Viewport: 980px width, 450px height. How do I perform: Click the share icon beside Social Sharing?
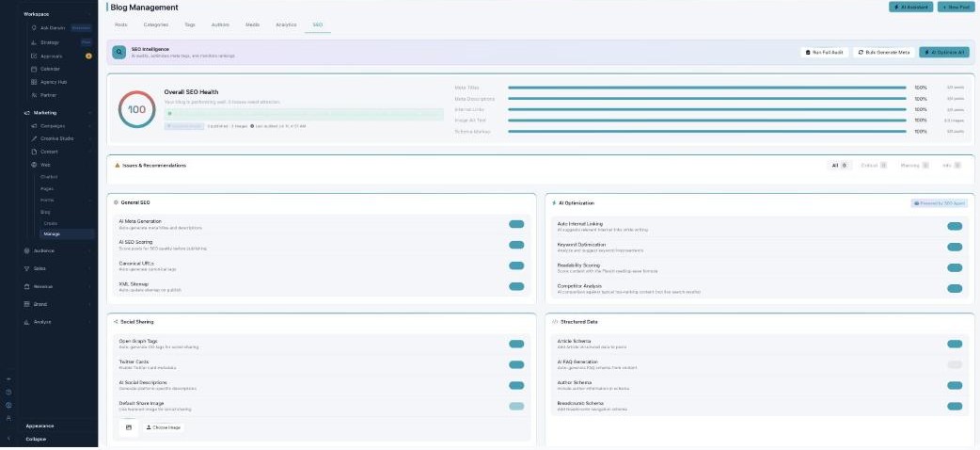(x=117, y=322)
